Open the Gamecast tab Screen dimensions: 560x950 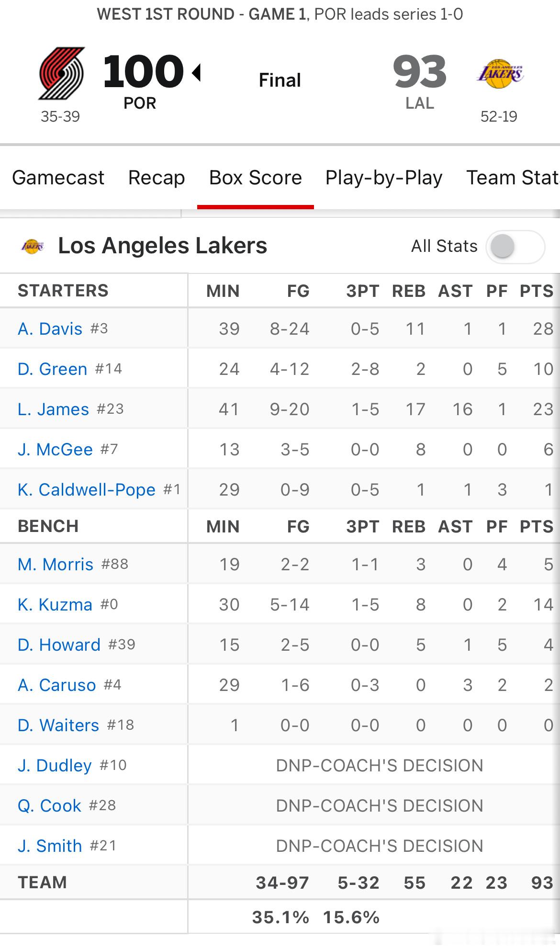click(x=58, y=178)
